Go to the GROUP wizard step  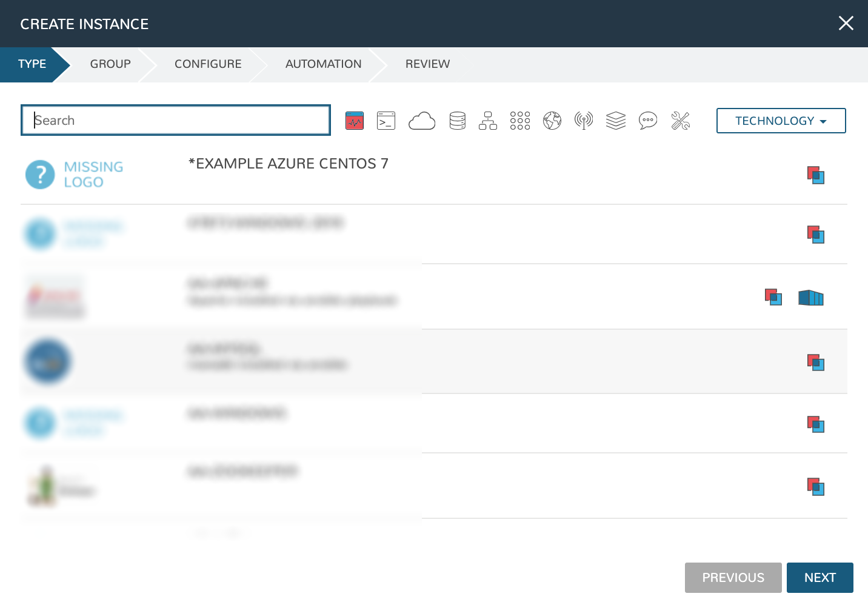[x=110, y=64]
